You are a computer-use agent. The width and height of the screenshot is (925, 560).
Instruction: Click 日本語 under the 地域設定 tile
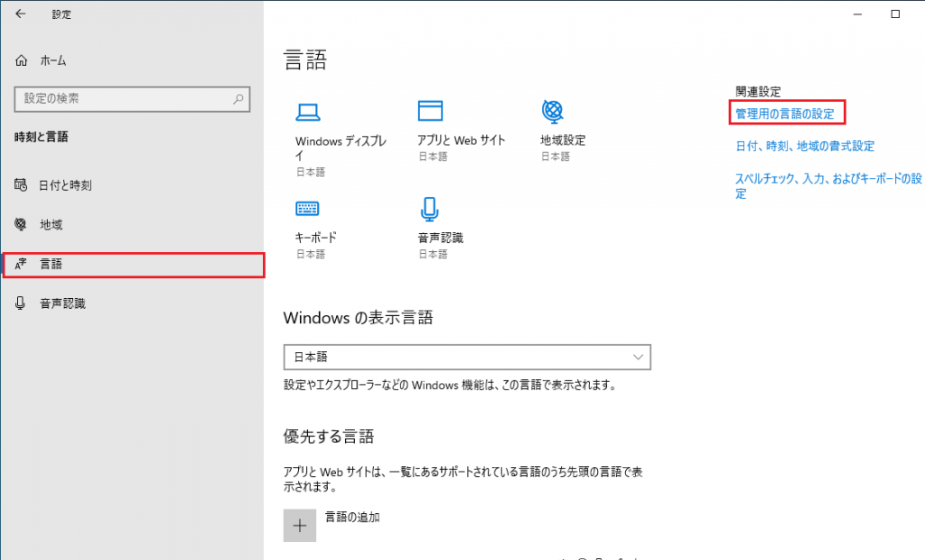point(556,156)
